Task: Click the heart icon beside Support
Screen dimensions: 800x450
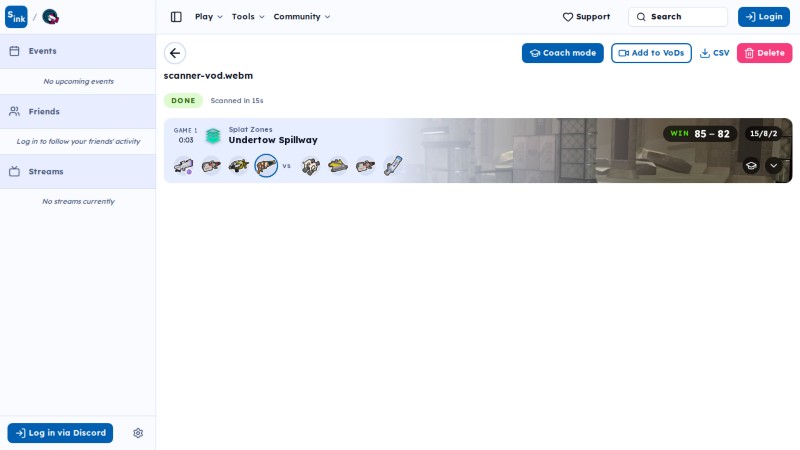Action: [567, 17]
